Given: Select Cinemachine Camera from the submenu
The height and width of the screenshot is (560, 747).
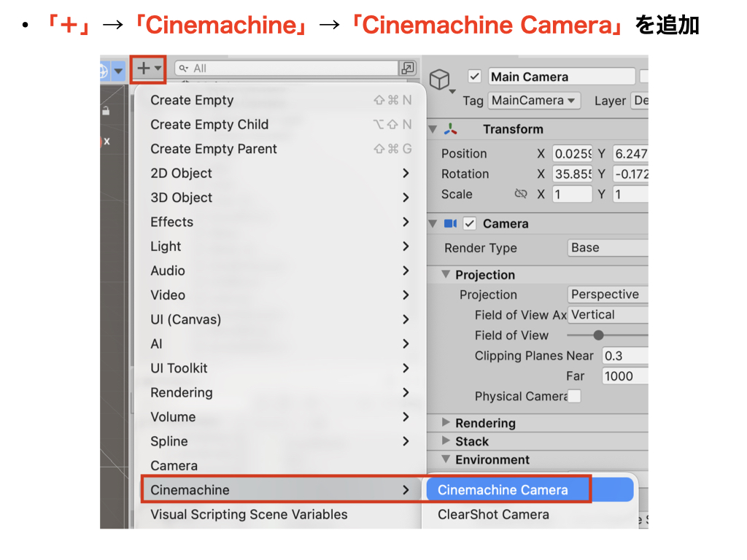Looking at the screenshot, I should click(503, 490).
